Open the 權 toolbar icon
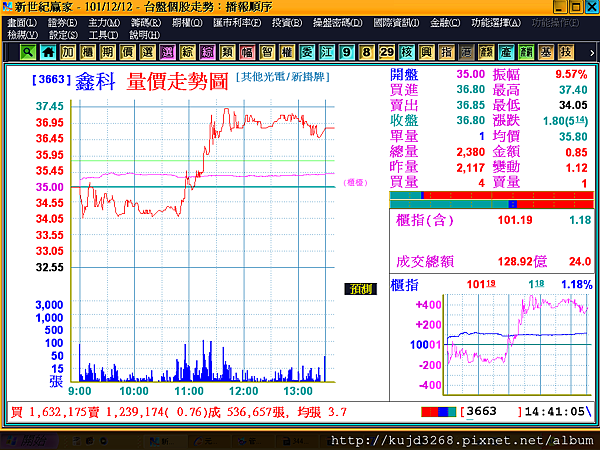The image size is (600, 450). click(x=287, y=52)
